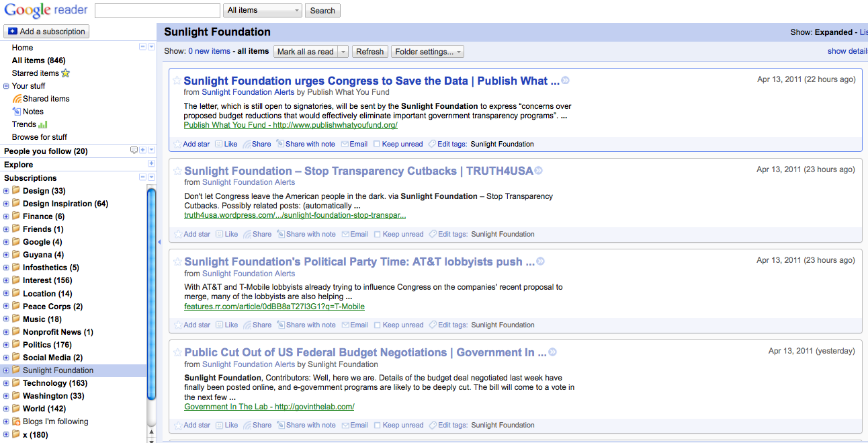This screenshot has width=868, height=443.
Task: Open the Notes icon in sidebar
Action: pyautogui.click(x=17, y=112)
